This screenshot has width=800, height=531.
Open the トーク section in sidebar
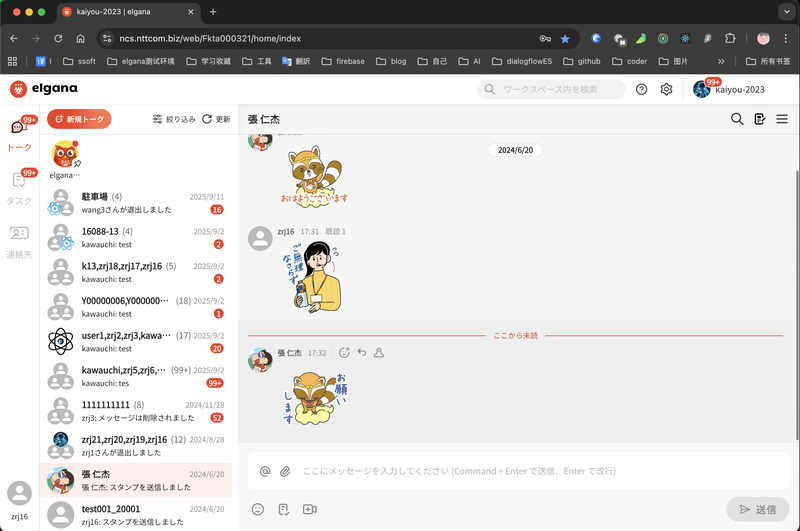[19, 135]
